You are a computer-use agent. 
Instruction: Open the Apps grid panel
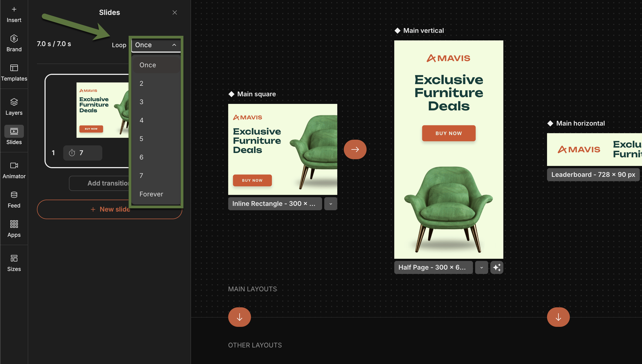coord(14,229)
